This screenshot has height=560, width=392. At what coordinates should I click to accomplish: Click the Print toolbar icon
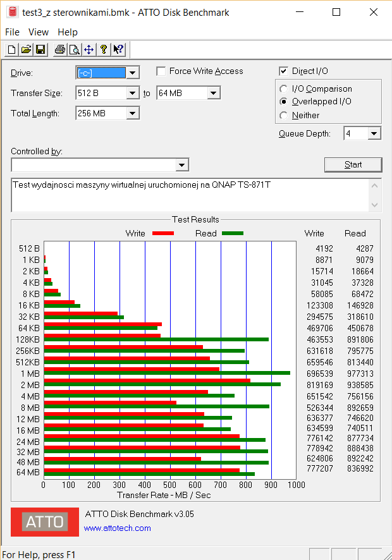tap(60, 50)
